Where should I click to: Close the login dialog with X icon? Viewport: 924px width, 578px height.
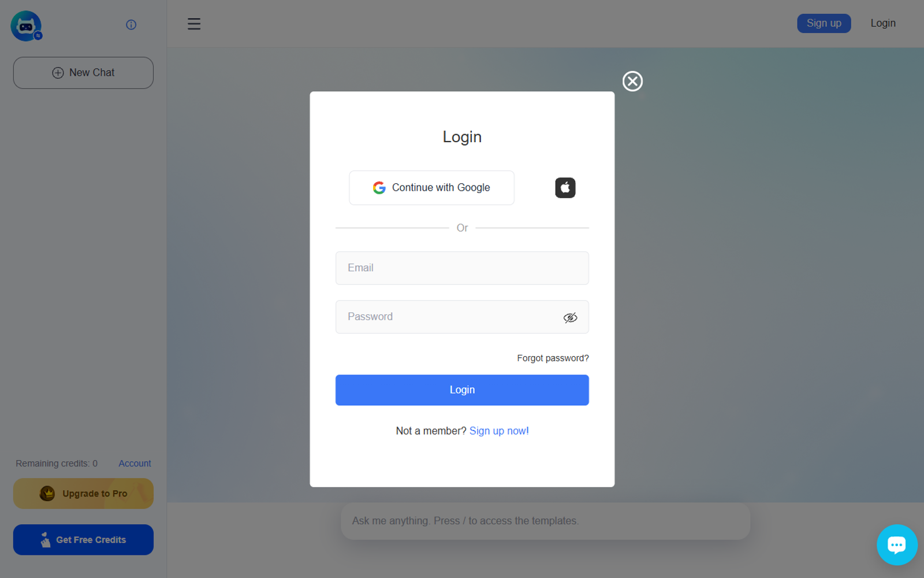(632, 81)
